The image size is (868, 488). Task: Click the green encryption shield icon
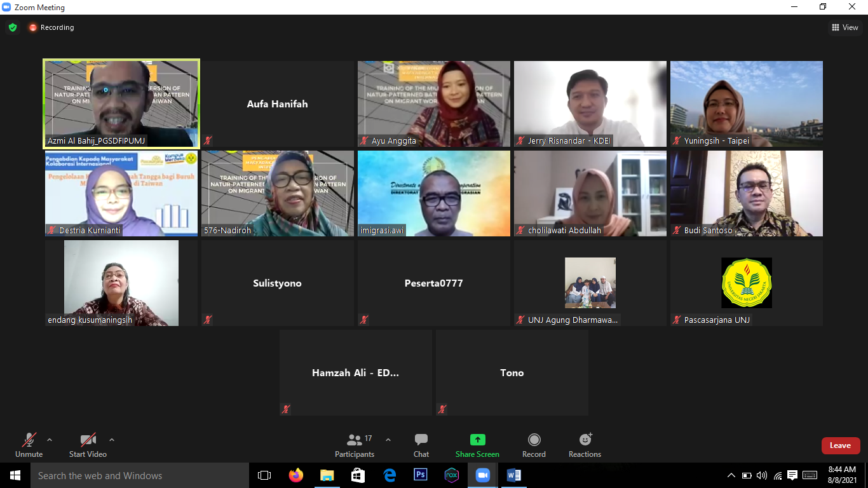click(13, 27)
